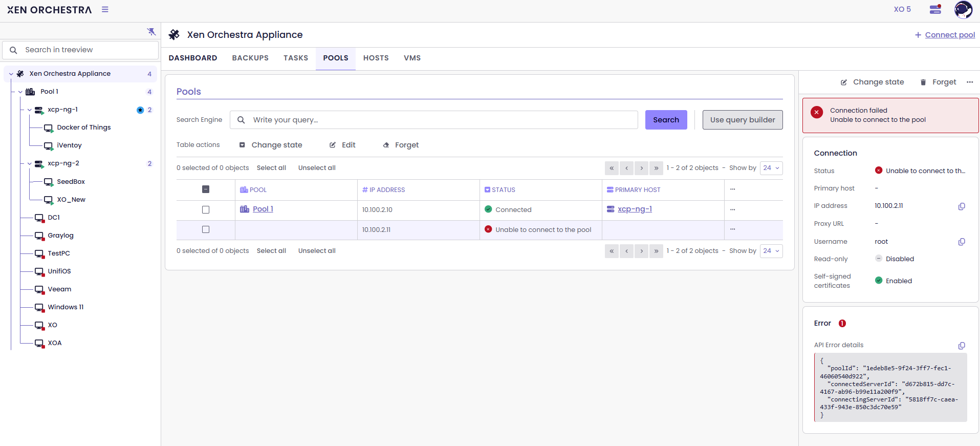Go to last page in bottom pagination

[x=656, y=251]
